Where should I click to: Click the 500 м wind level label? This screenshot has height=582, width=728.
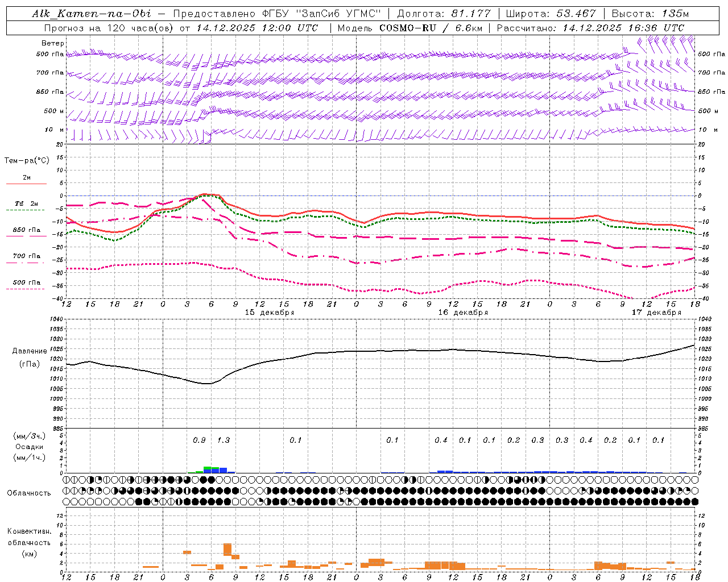pos(54,111)
